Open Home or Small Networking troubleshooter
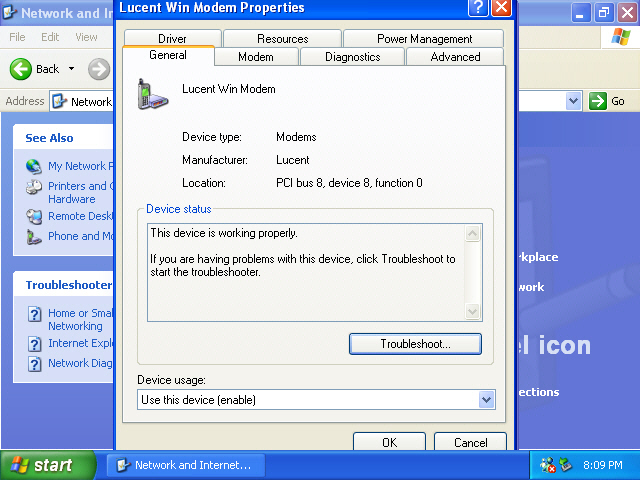 coord(80,319)
